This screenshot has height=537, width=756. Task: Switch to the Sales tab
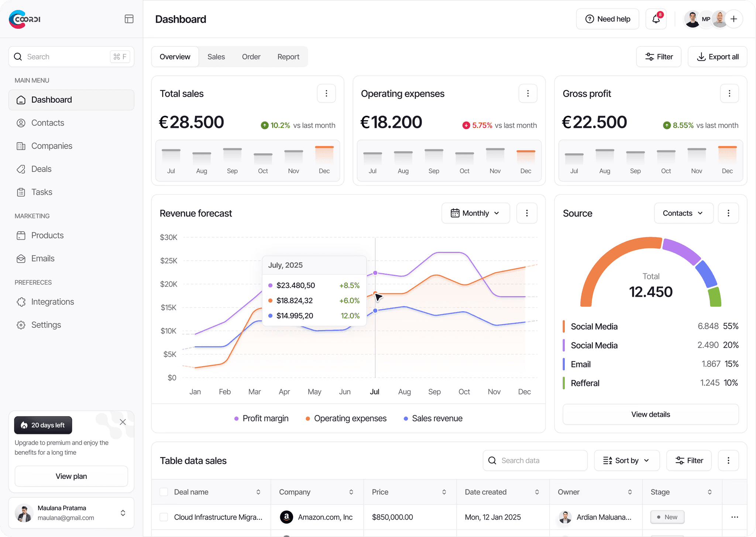click(216, 57)
